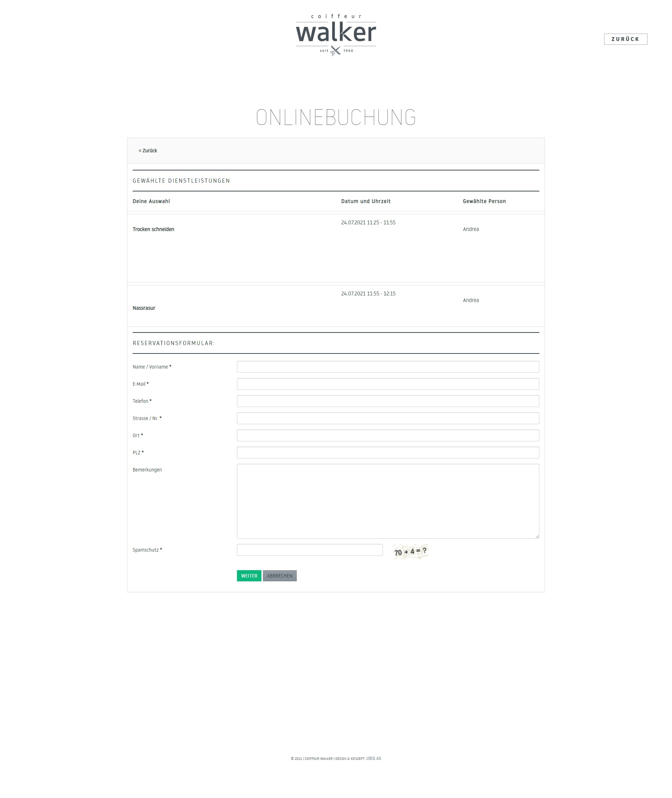Focus the Ort input field
This screenshot has width=672, height=798.
tap(388, 435)
